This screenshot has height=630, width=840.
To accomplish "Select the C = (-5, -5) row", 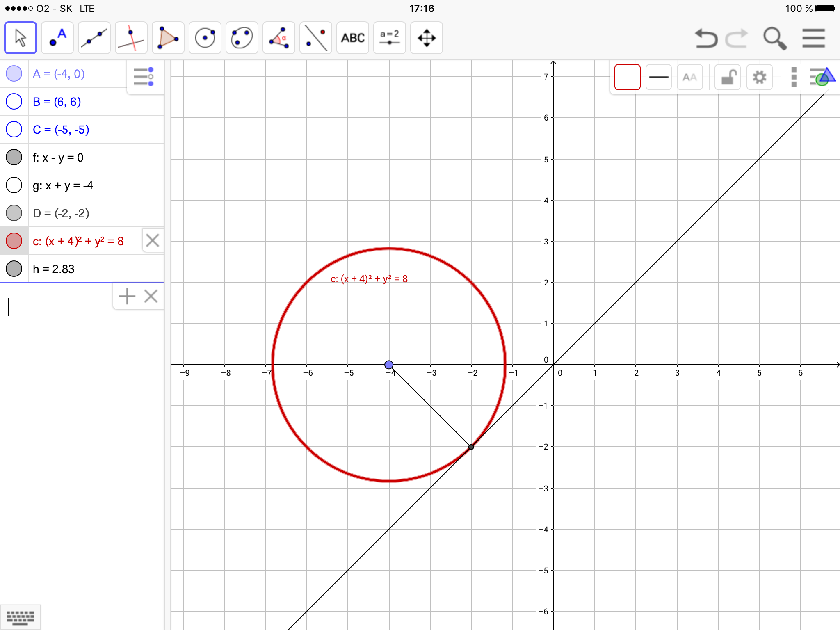I will (82, 130).
